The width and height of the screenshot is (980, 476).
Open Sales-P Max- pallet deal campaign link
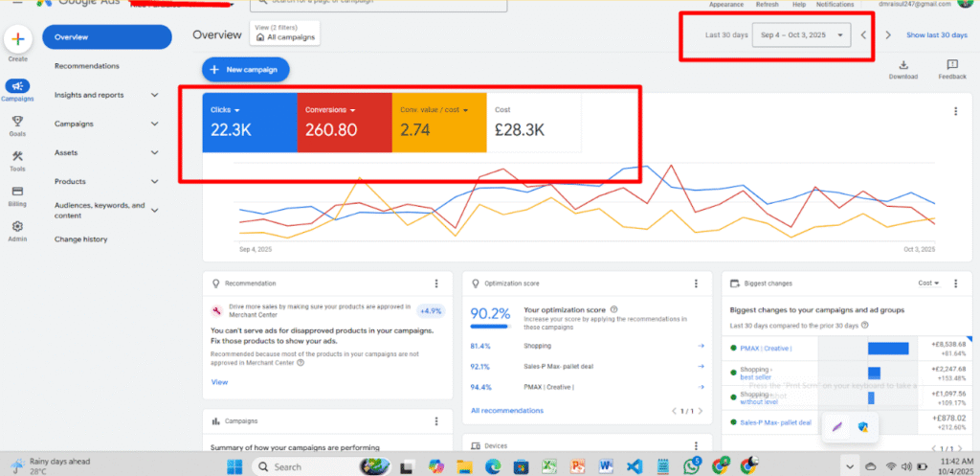[x=775, y=422]
